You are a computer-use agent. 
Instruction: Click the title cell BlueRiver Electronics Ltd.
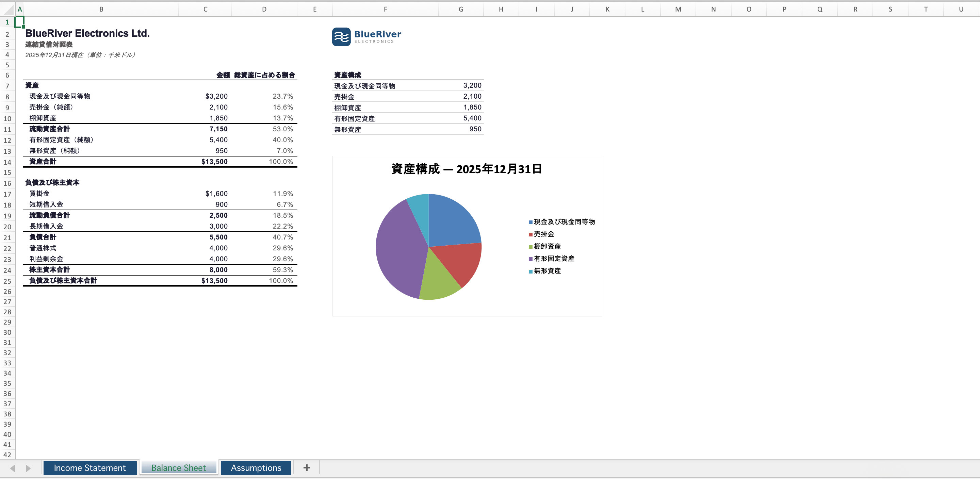coord(87,33)
